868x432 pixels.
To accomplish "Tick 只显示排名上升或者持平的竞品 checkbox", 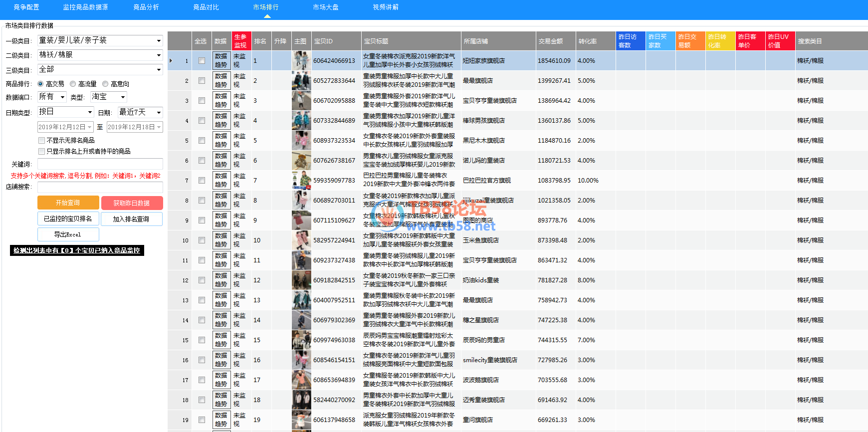I will click(x=42, y=151).
